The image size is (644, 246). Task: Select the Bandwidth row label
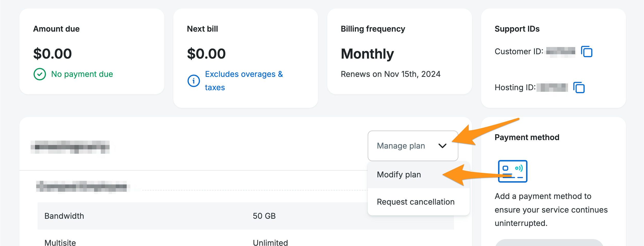pyautogui.click(x=64, y=216)
